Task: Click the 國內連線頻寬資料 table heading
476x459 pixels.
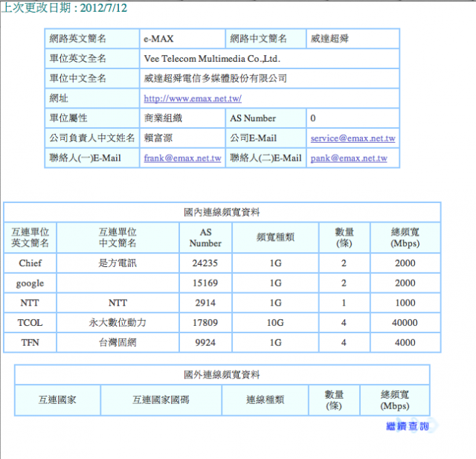Action: (222, 212)
